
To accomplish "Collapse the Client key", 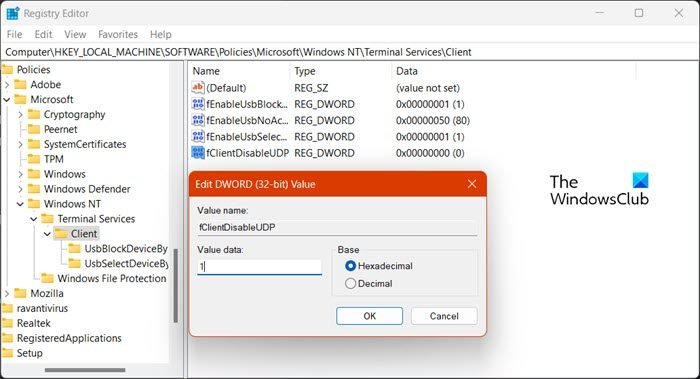I will click(x=47, y=234).
